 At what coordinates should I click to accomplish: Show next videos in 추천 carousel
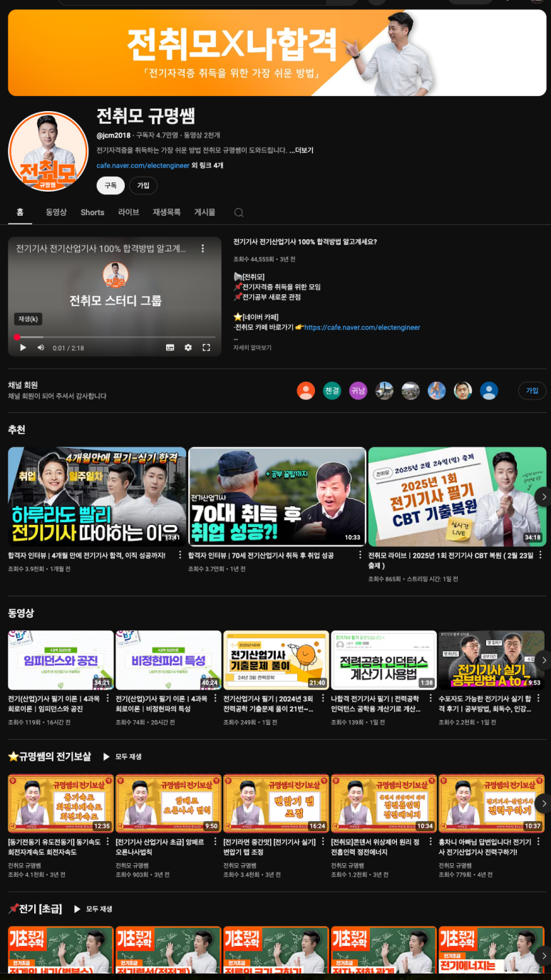543,496
